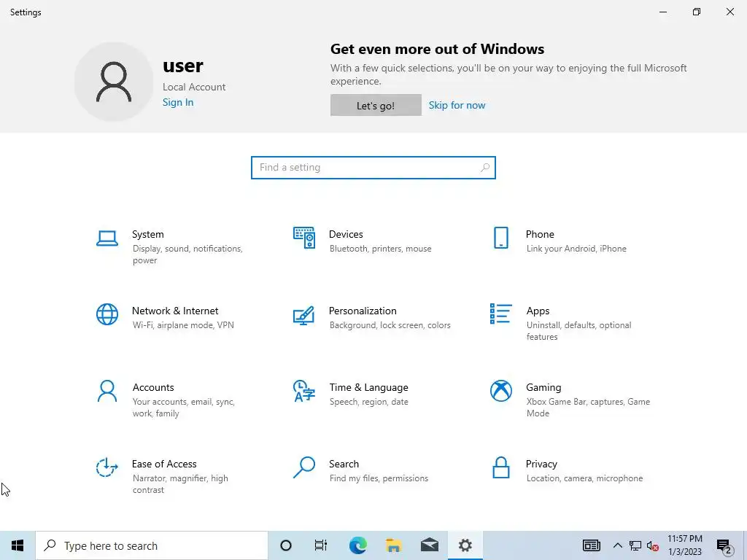
Task: Show hidden system tray icons
Action: coord(617,545)
